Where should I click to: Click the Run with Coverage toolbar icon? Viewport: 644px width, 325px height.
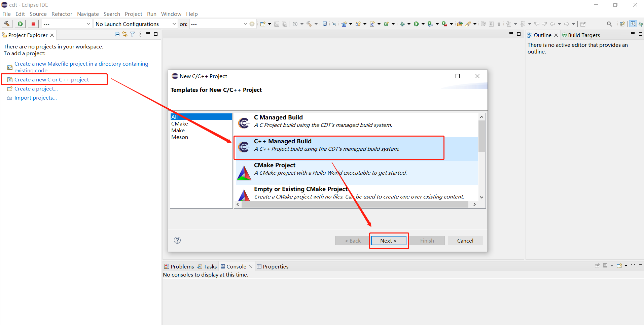point(430,24)
